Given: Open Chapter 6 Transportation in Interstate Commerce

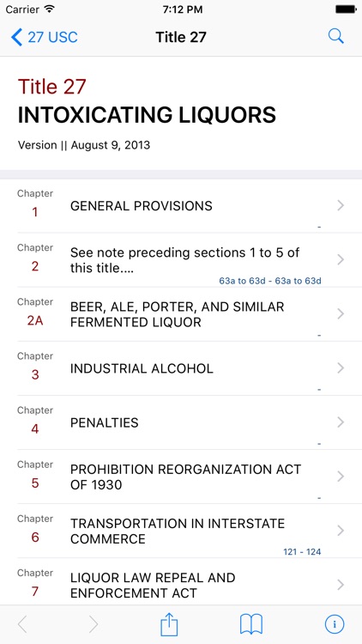Looking at the screenshot, I should (x=181, y=531).
